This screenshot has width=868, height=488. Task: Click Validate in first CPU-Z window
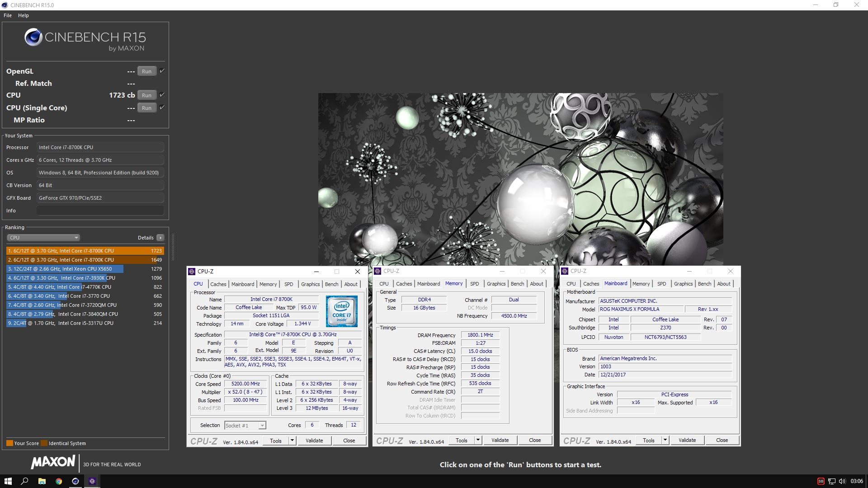point(314,441)
